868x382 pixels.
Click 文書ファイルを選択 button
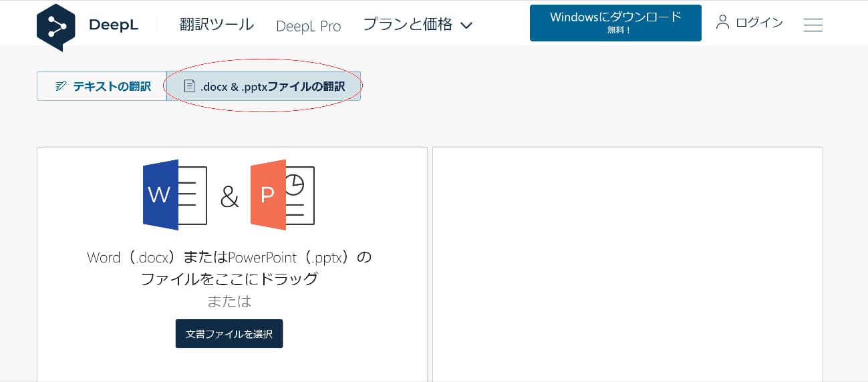pos(229,333)
